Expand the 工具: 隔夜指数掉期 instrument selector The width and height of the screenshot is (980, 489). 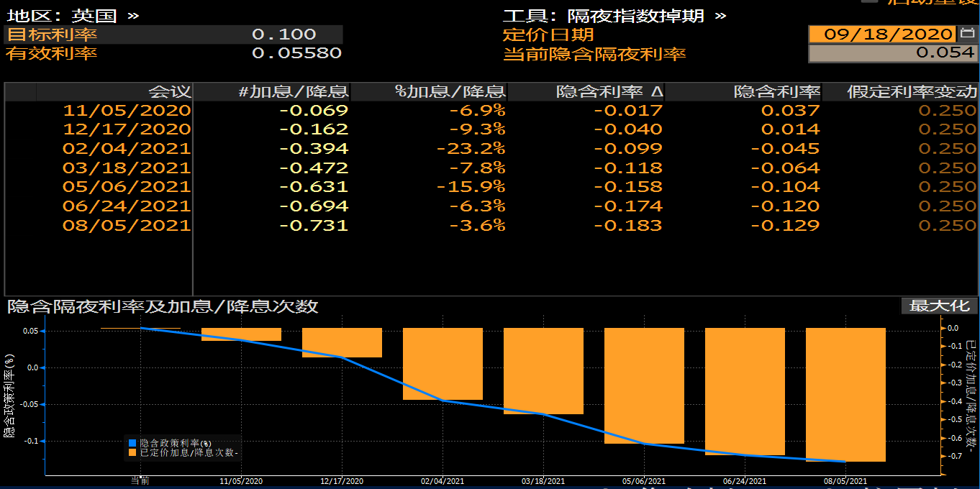pos(614,15)
